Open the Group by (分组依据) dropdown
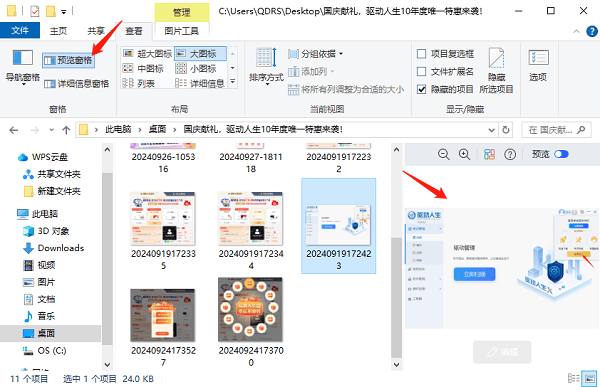This screenshot has height=387, width=600. [316, 54]
